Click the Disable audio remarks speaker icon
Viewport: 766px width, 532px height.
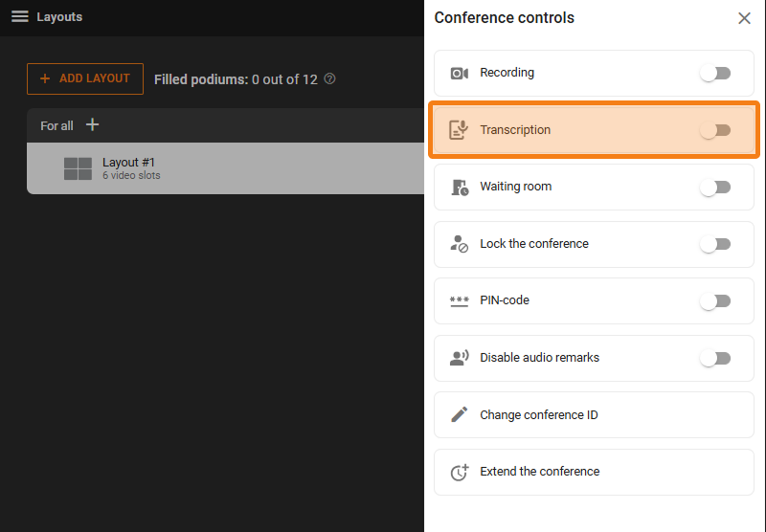(460, 358)
